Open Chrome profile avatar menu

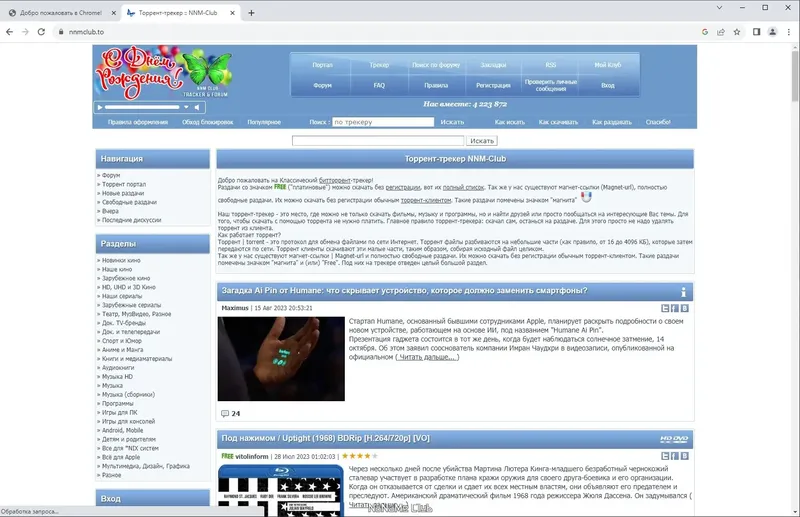pos(772,32)
